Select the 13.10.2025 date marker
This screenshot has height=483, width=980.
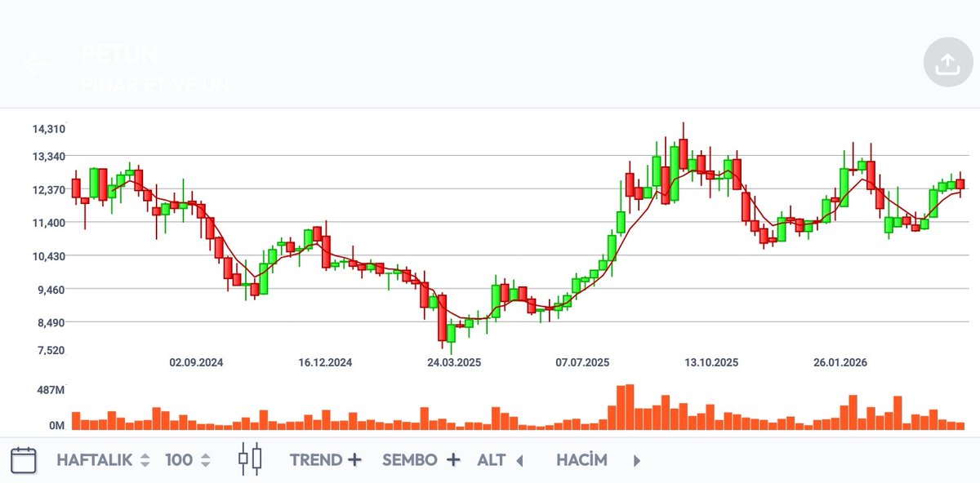point(711,362)
